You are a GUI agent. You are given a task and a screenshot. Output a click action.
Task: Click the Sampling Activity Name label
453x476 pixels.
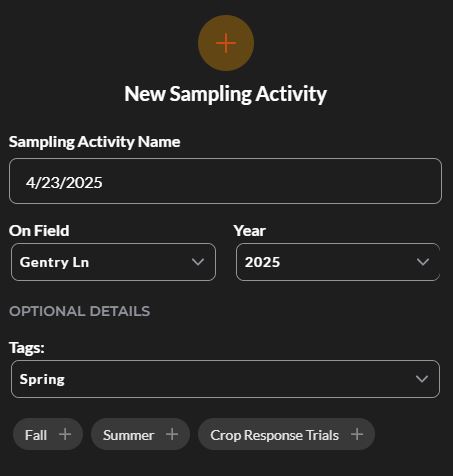[x=95, y=142]
